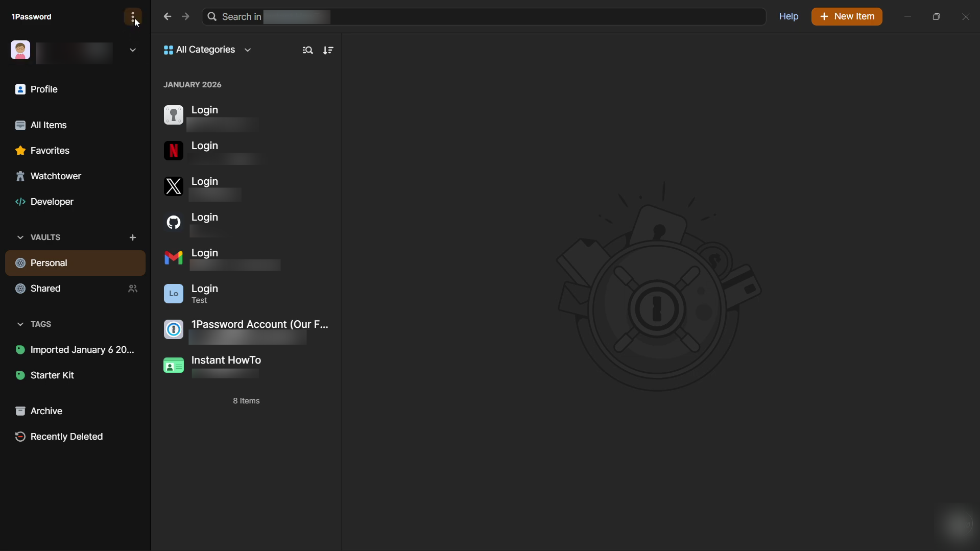Screen dimensions: 980x551
Task: Go back with the left arrow
Action: point(168,17)
